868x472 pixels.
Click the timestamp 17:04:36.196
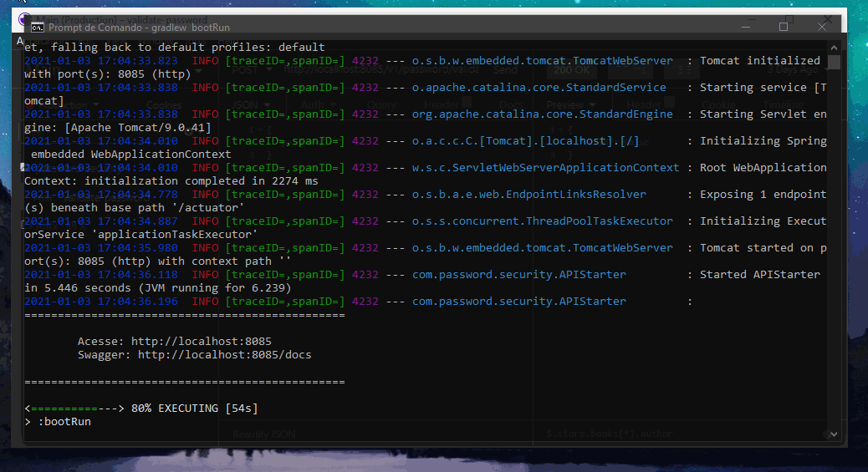(138, 302)
